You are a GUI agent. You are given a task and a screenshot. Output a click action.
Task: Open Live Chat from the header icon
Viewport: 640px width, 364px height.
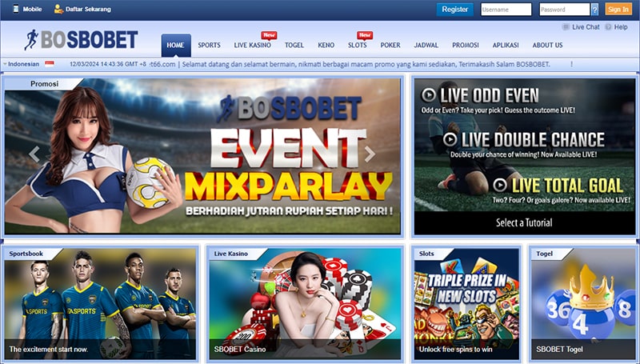[566, 27]
